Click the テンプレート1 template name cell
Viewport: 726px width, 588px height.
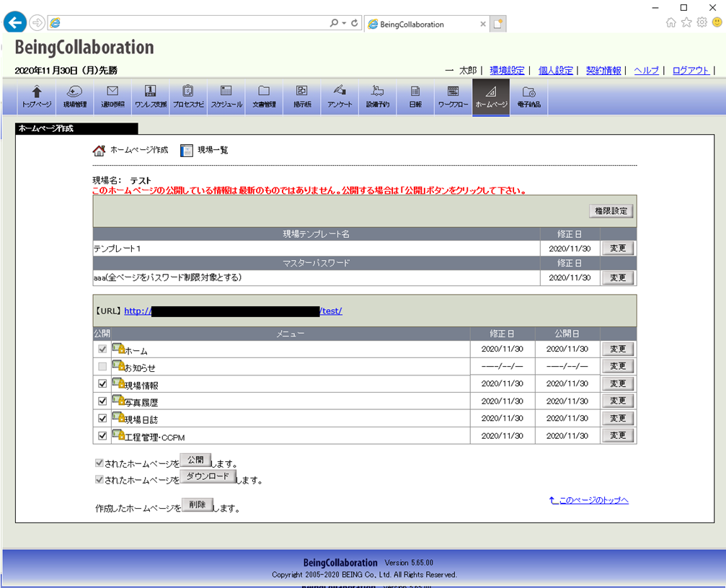[x=316, y=249]
